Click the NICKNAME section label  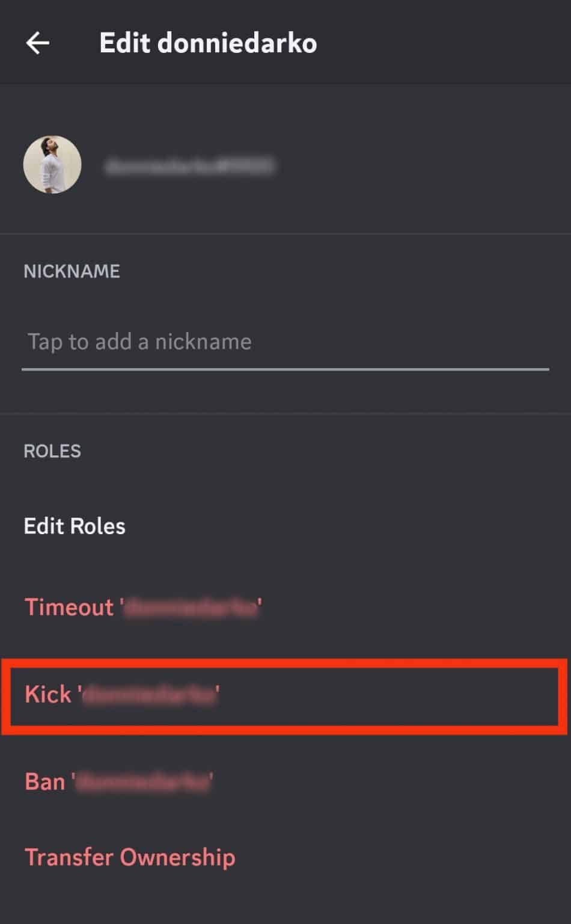click(72, 271)
